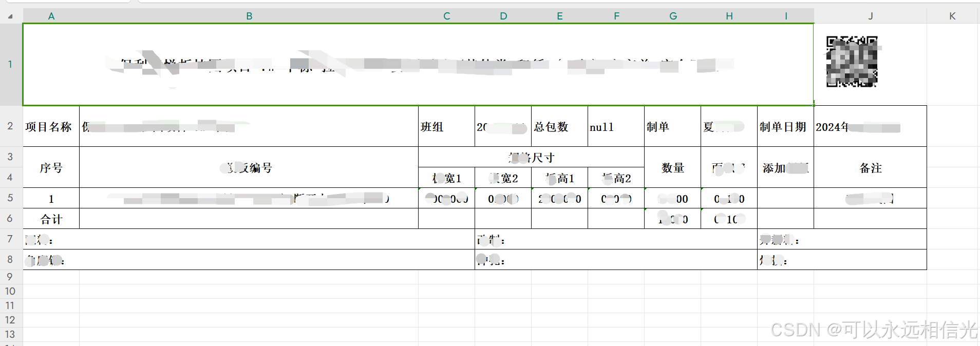Click the null value cell

click(616, 126)
